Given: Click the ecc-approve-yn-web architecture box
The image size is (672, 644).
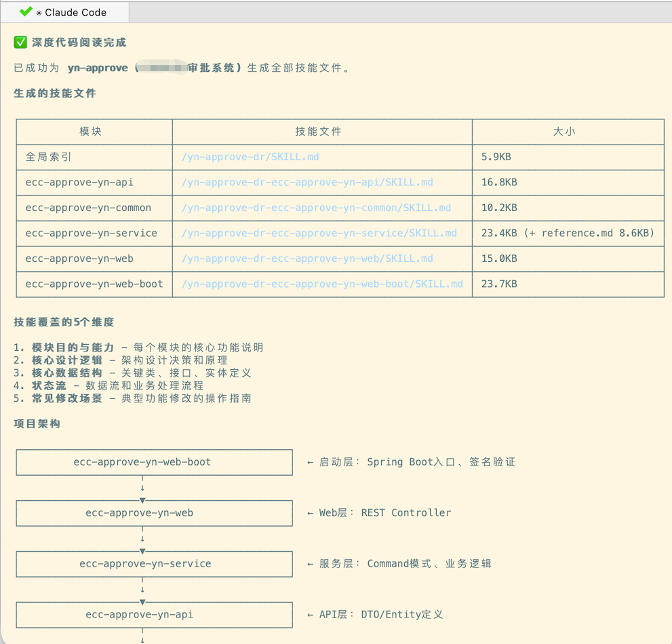Looking at the screenshot, I should point(155,513).
